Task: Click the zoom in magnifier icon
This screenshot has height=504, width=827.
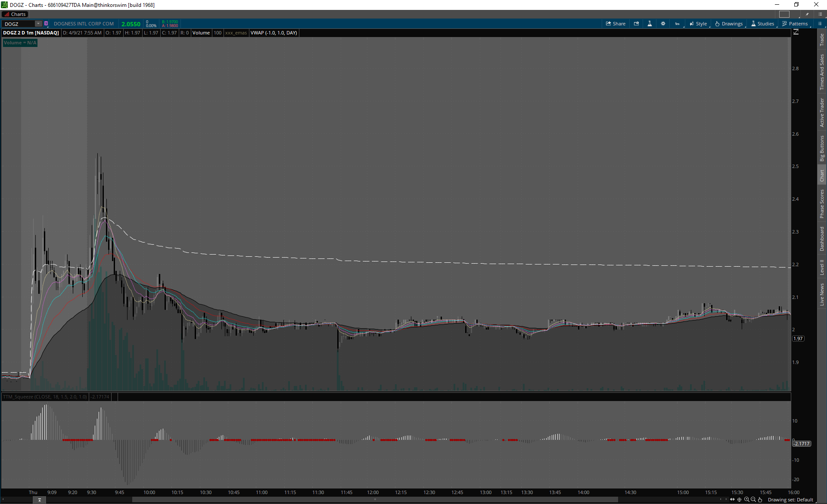Action: coord(746,500)
